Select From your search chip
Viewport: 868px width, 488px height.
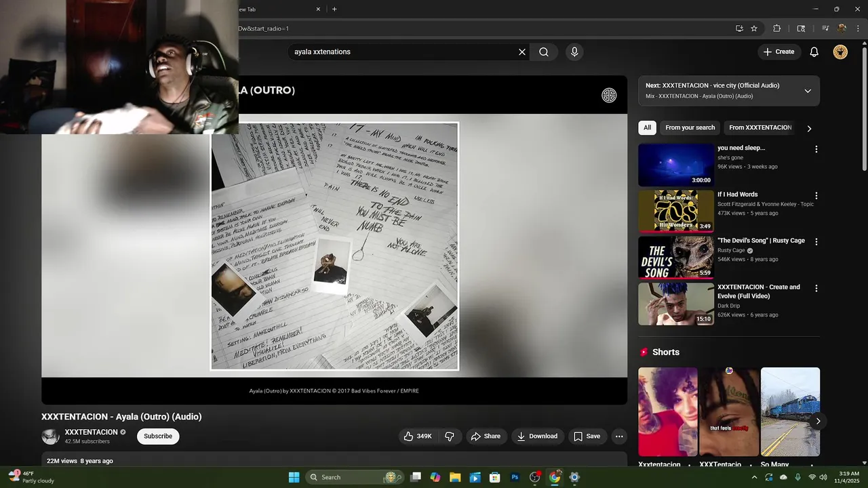[x=690, y=127]
